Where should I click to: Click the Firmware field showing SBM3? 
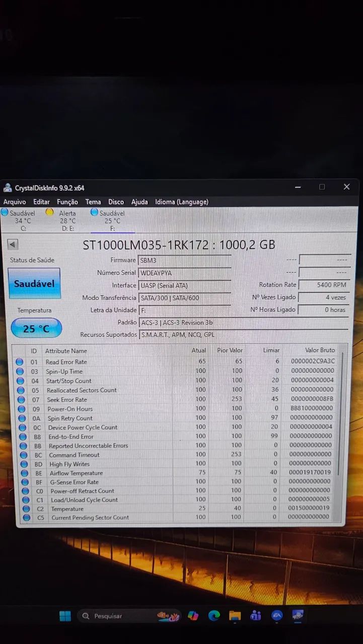coord(184,261)
